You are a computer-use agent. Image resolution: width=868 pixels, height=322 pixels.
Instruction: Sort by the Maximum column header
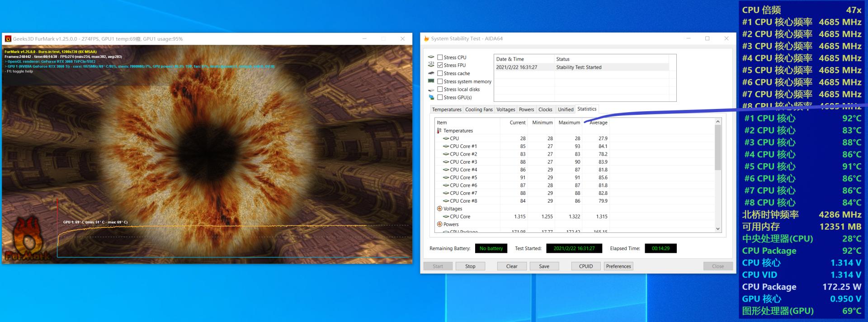point(569,123)
